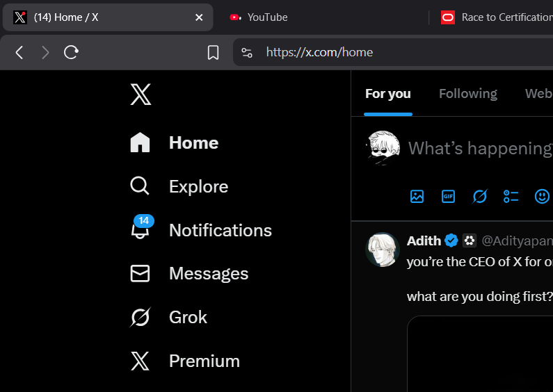
Task: Open Premium in the sidebar
Action: click(185, 361)
